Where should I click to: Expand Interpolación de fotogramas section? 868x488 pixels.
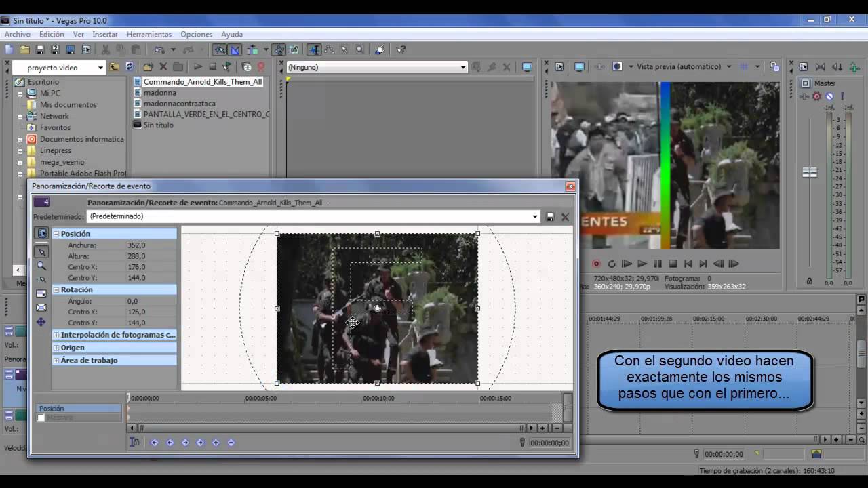pos(56,335)
